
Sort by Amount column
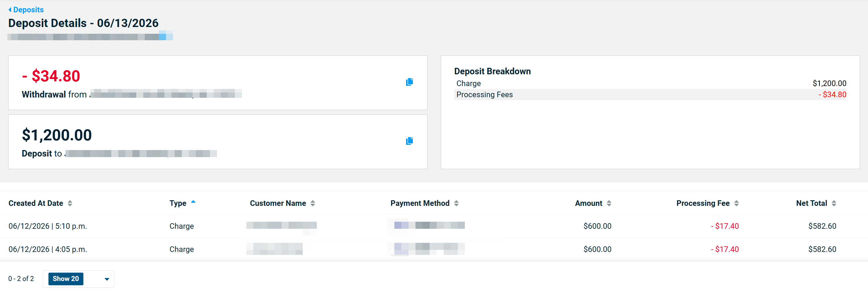tap(609, 203)
